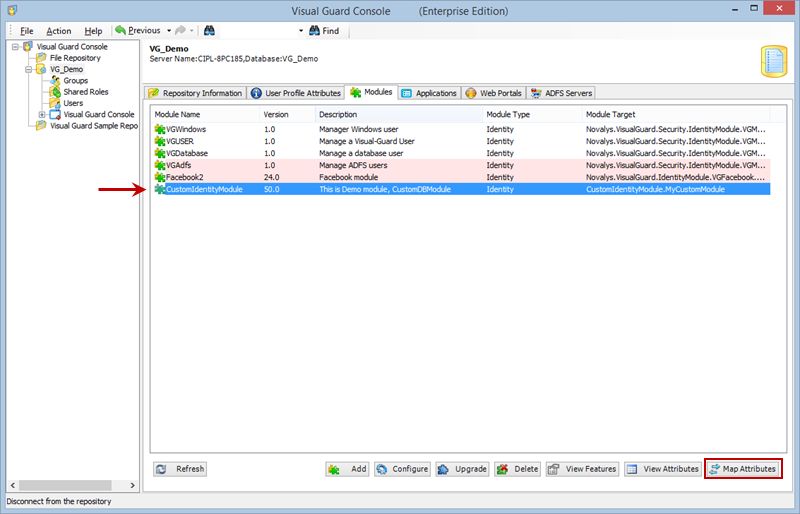Click the Users folder icon
The image size is (800, 514).
[55, 103]
